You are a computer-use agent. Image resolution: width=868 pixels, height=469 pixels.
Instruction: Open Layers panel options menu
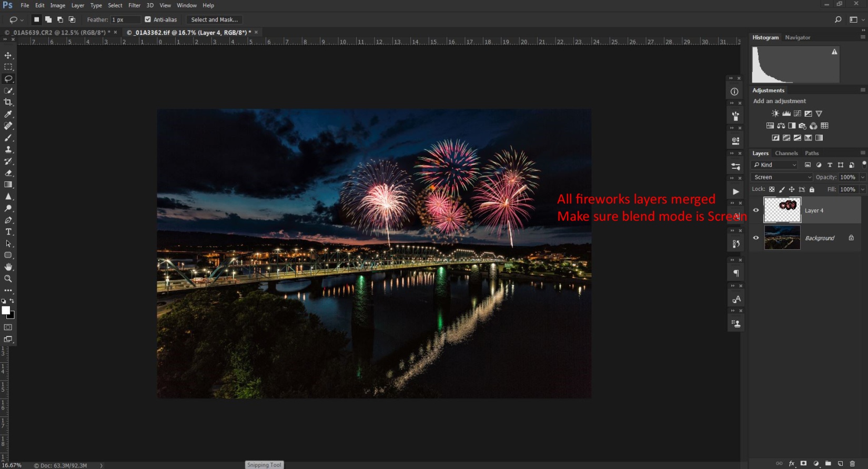863,153
